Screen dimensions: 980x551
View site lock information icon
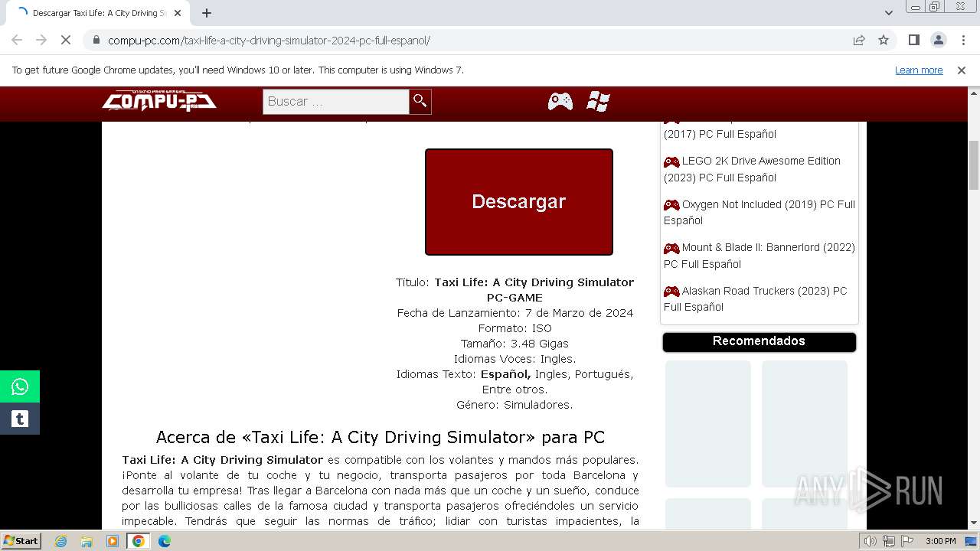[x=96, y=40]
